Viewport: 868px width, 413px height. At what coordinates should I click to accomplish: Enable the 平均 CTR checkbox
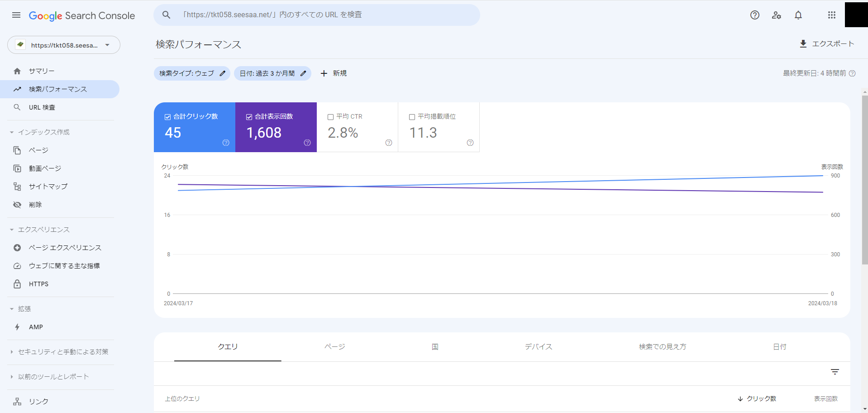(331, 117)
